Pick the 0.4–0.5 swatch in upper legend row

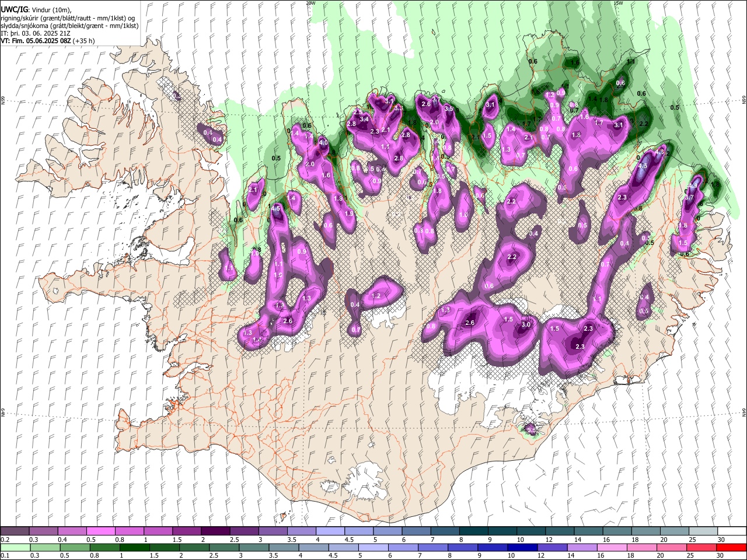72,531
